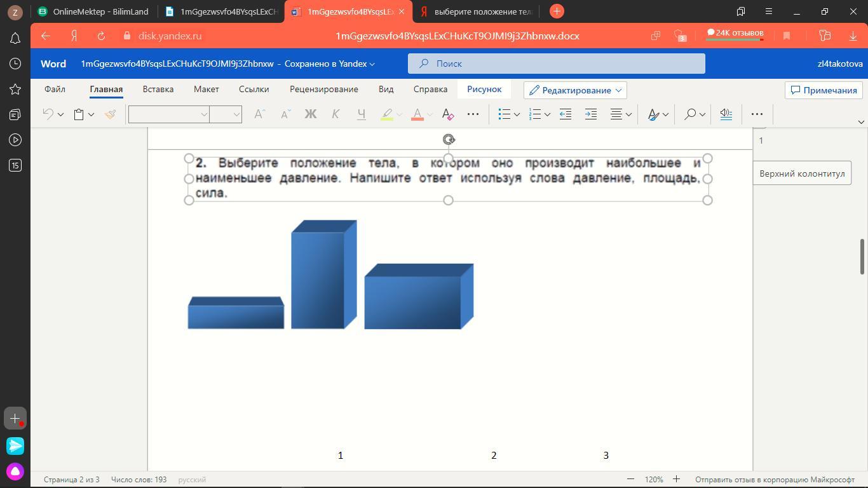868x488 pixels.
Task: Click the 24K отзывов badge
Action: pyautogui.click(x=735, y=34)
